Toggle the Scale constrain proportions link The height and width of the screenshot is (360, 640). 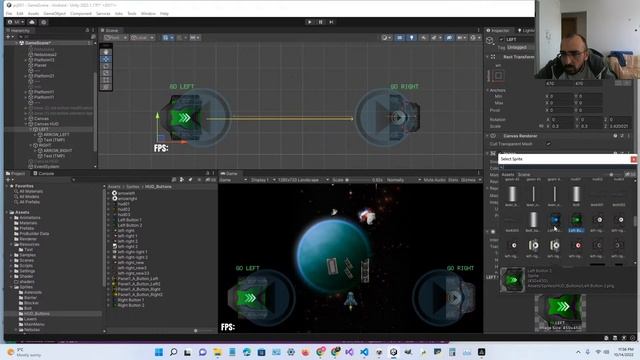tap(542, 126)
